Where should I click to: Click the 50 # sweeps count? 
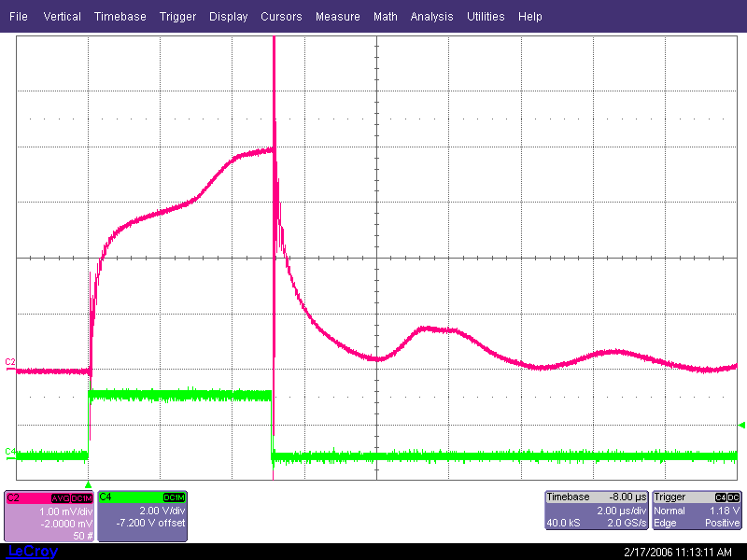(x=83, y=536)
